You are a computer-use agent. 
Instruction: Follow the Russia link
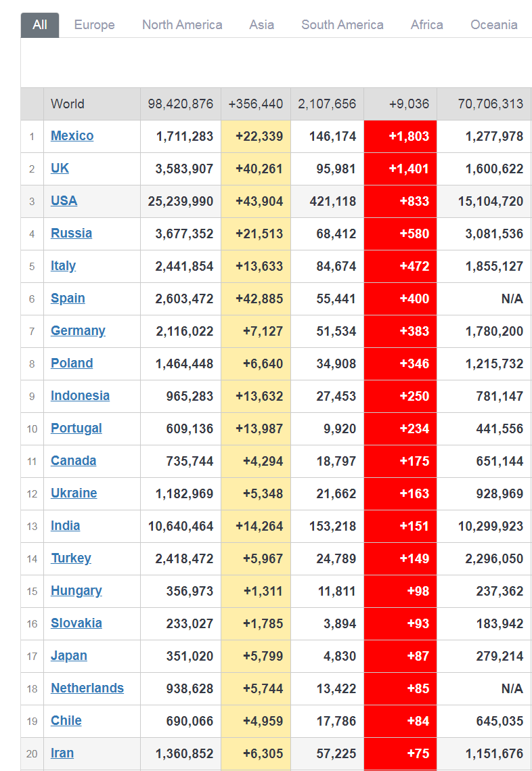pos(71,234)
